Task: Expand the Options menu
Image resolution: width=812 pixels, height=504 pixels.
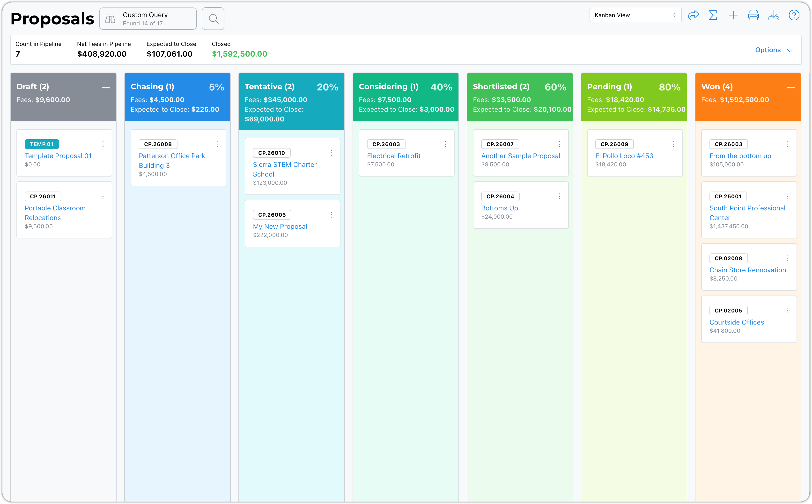Action: click(774, 50)
